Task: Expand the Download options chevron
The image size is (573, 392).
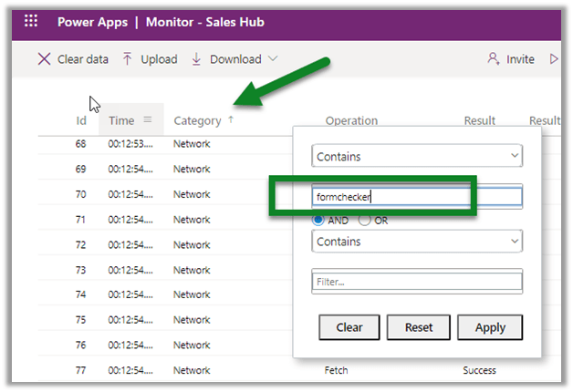Action: coord(272,59)
